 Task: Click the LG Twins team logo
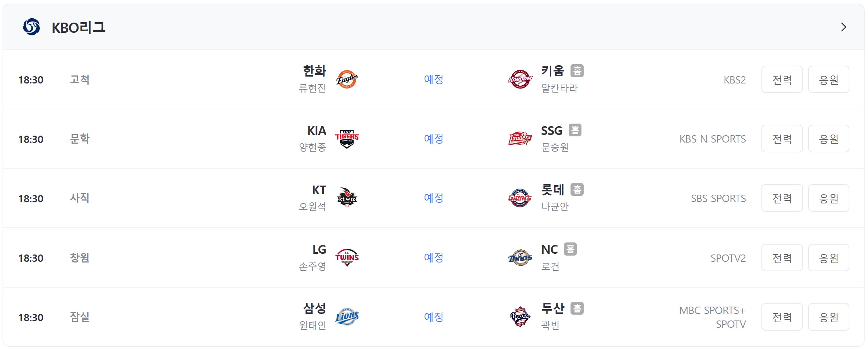click(x=347, y=257)
